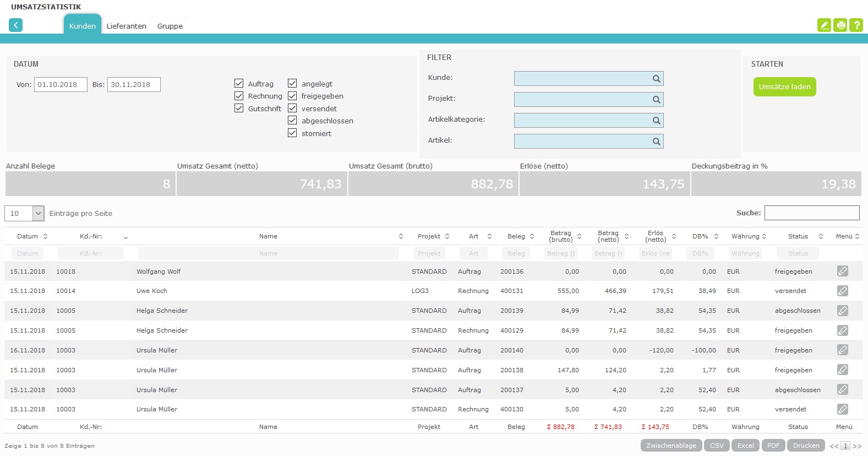Viewport: 868px width, 456px height.
Task: Click the green printer icon
Action: [840, 25]
